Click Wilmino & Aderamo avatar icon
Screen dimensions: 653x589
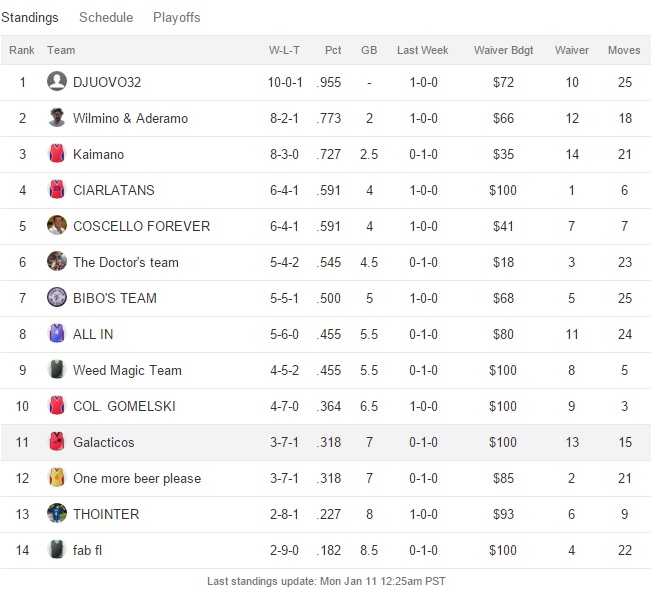click(x=57, y=118)
